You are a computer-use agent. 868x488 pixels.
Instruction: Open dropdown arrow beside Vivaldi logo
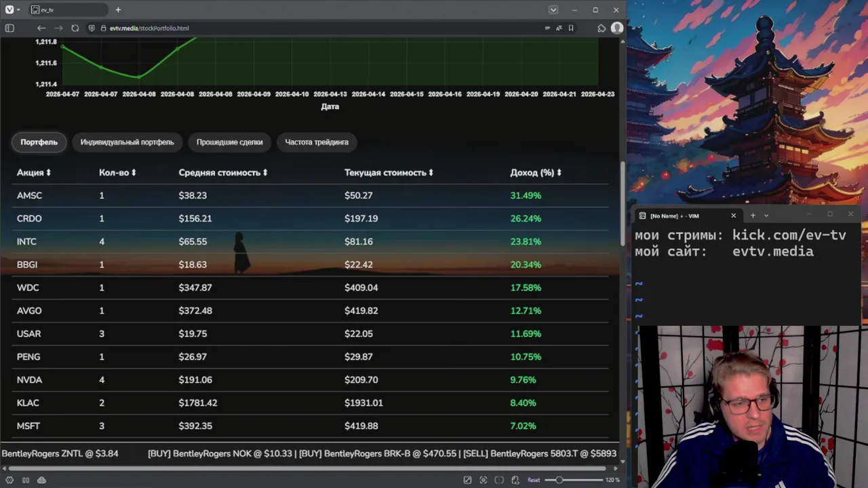click(18, 9)
